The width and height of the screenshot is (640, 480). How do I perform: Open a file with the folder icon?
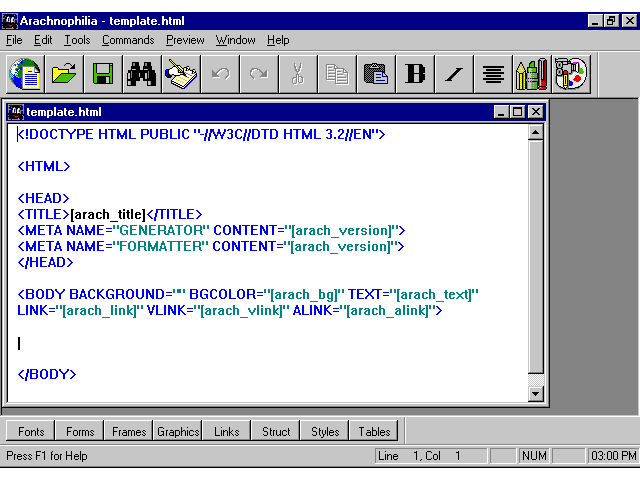[64, 73]
